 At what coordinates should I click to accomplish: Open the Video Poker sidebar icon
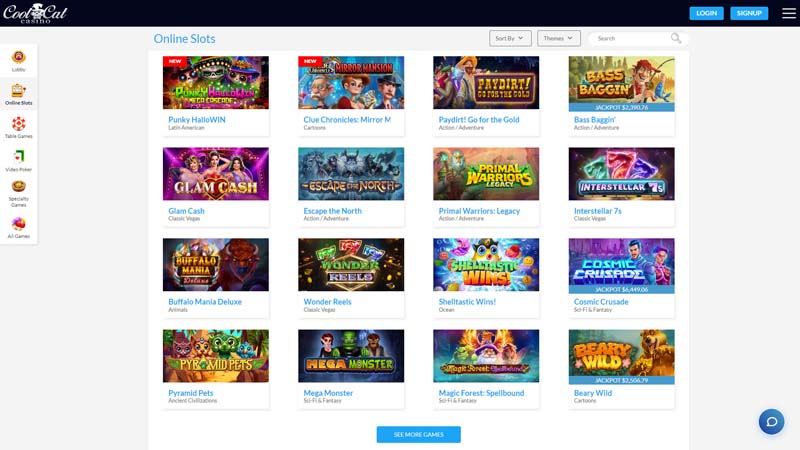[x=18, y=157]
